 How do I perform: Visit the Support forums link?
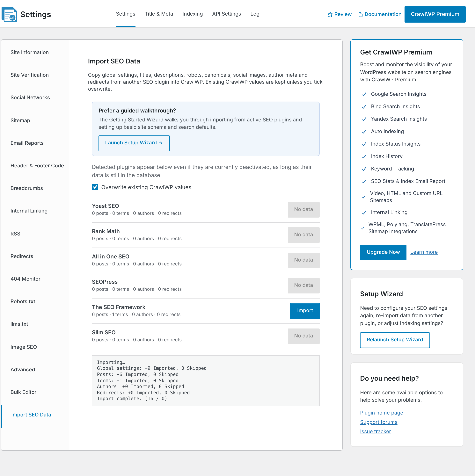click(x=379, y=422)
